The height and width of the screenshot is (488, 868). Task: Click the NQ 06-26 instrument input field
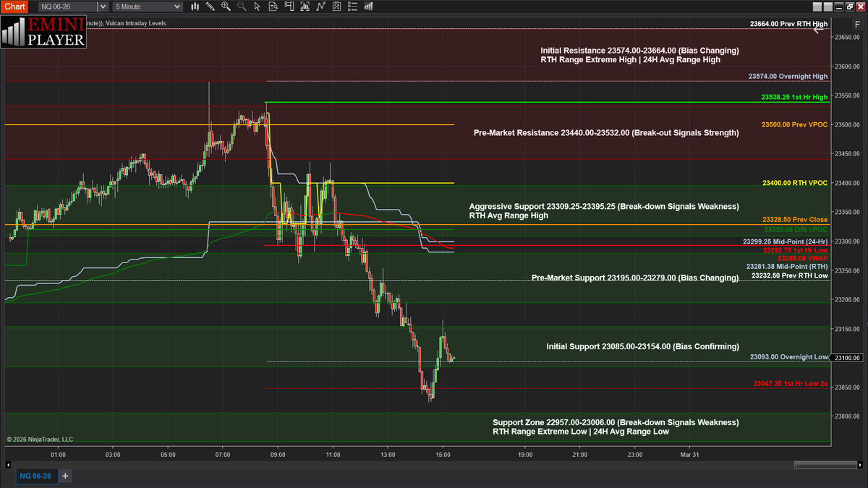[x=67, y=7]
